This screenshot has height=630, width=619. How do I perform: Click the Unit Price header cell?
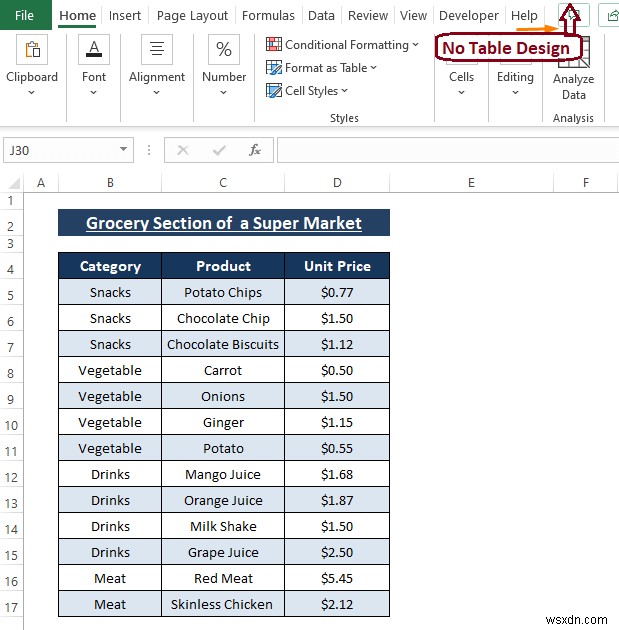click(x=337, y=266)
